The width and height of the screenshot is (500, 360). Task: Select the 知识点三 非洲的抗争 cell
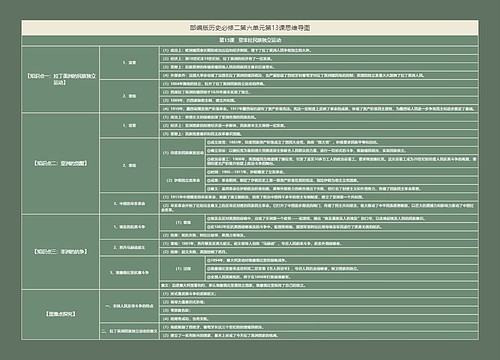tap(60, 252)
